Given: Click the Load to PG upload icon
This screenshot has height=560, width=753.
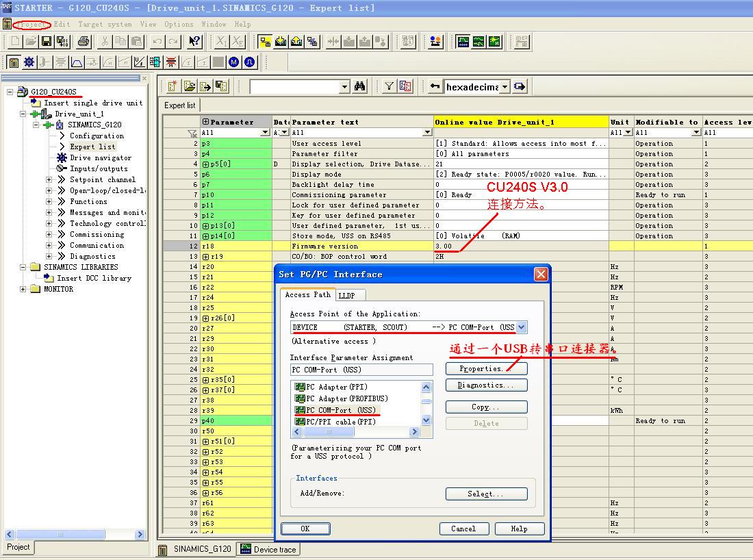Looking at the screenshot, I should [x=296, y=42].
